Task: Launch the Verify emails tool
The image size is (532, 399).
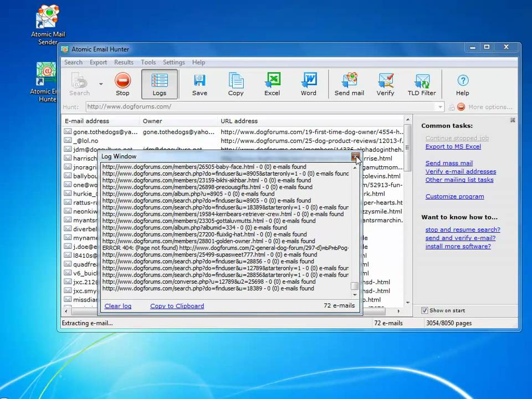Action: [386, 84]
